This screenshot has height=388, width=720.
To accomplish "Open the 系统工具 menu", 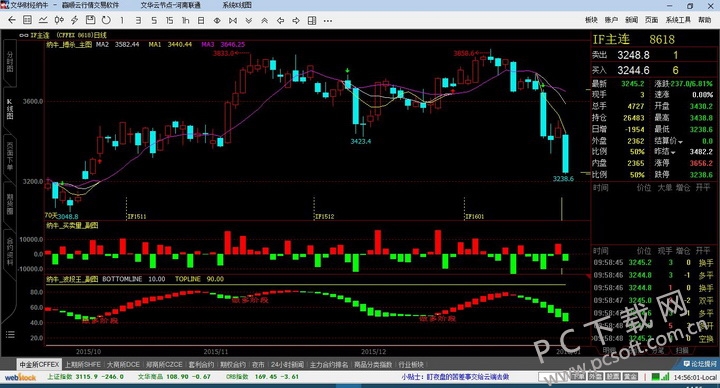I will 678,20.
